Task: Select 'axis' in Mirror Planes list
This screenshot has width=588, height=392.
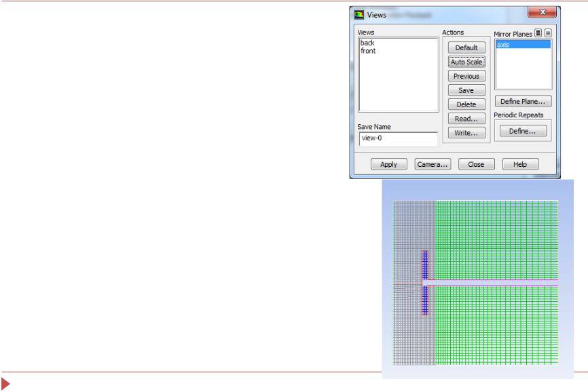Action: click(523, 45)
